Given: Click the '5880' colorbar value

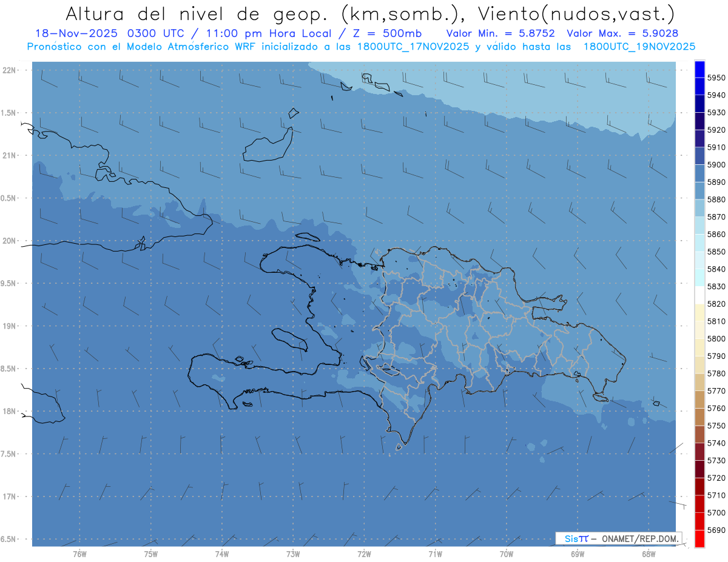Looking at the screenshot, I should click(717, 199).
